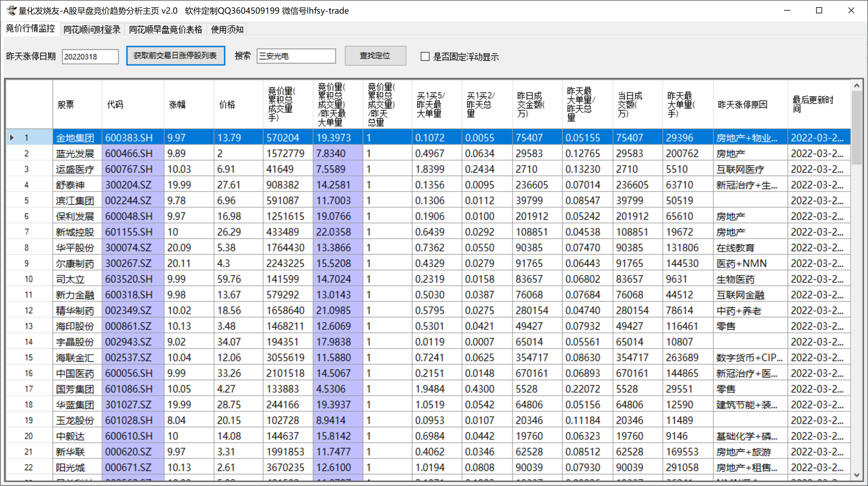The image size is (868, 486).
Task: Sort by the 股票 column header
Action: [x=77, y=104]
